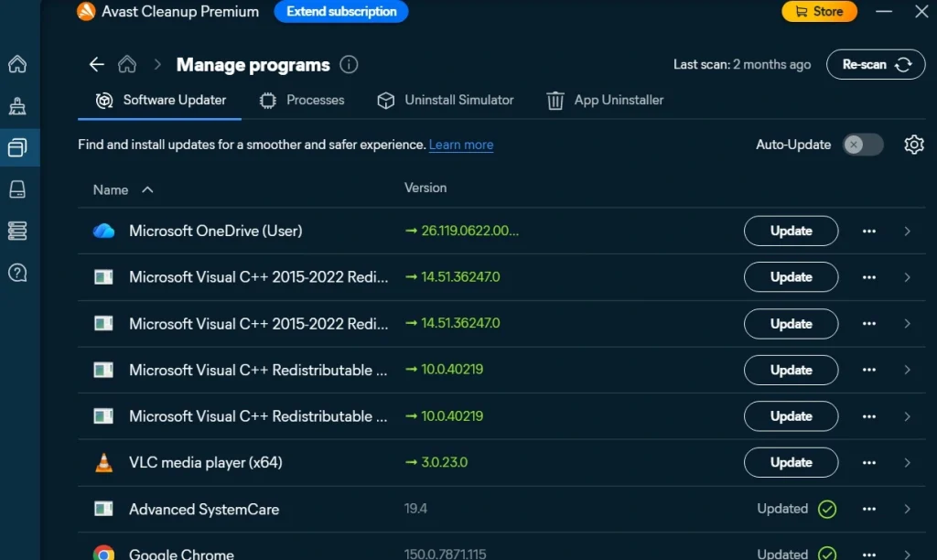Update second Visual C++ Redistributable 10.0.40219
Viewport: 937px width, 560px height.
click(792, 416)
